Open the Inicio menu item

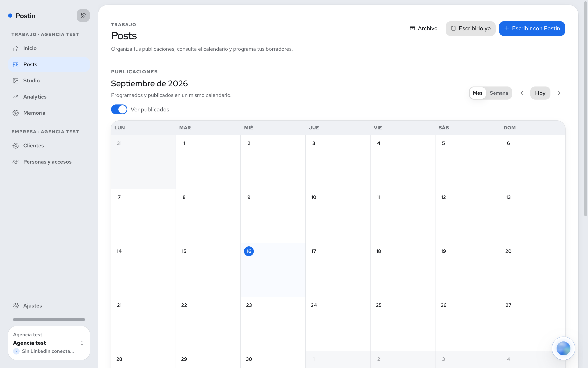point(49,48)
